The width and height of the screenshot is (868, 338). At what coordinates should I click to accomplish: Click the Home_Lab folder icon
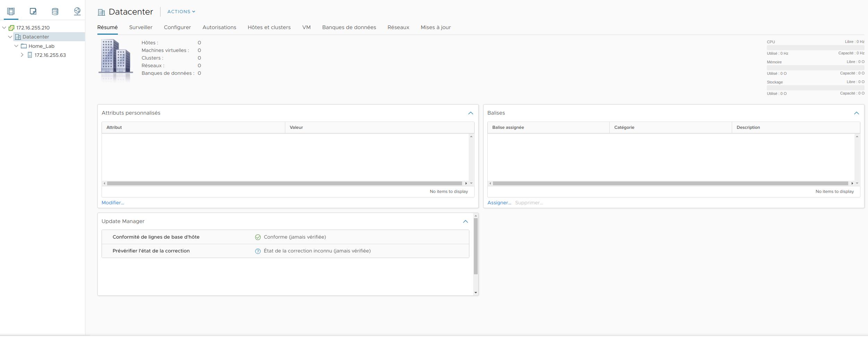24,46
